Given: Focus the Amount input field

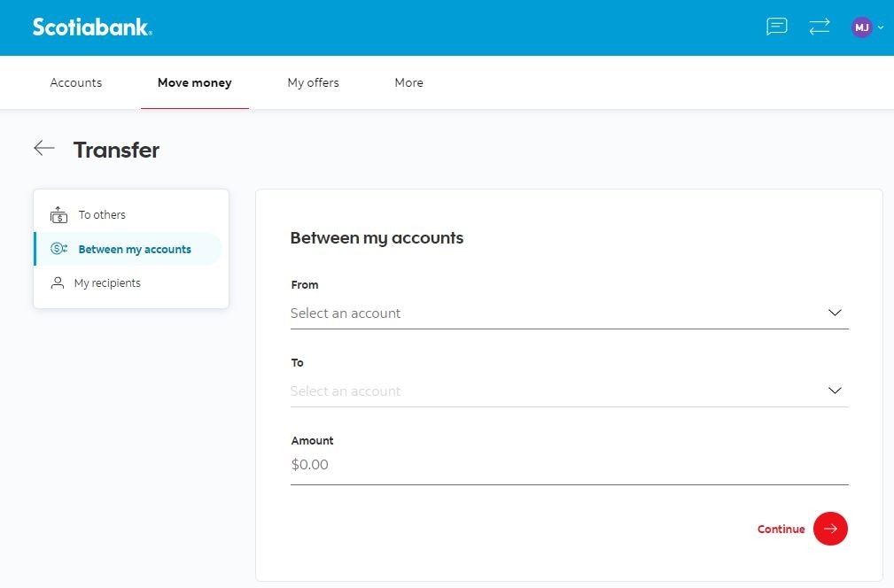Looking at the screenshot, I should click(569, 465).
